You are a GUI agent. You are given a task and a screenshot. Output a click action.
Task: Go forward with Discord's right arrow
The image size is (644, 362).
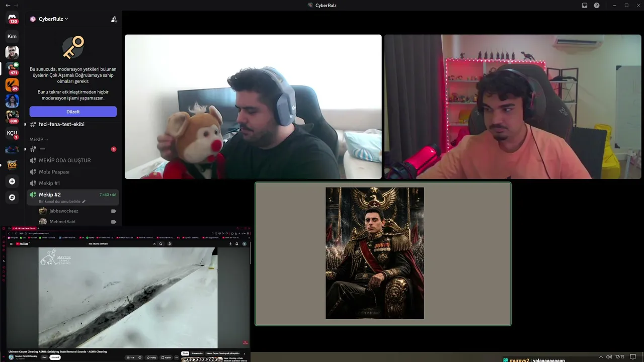[x=16, y=5]
